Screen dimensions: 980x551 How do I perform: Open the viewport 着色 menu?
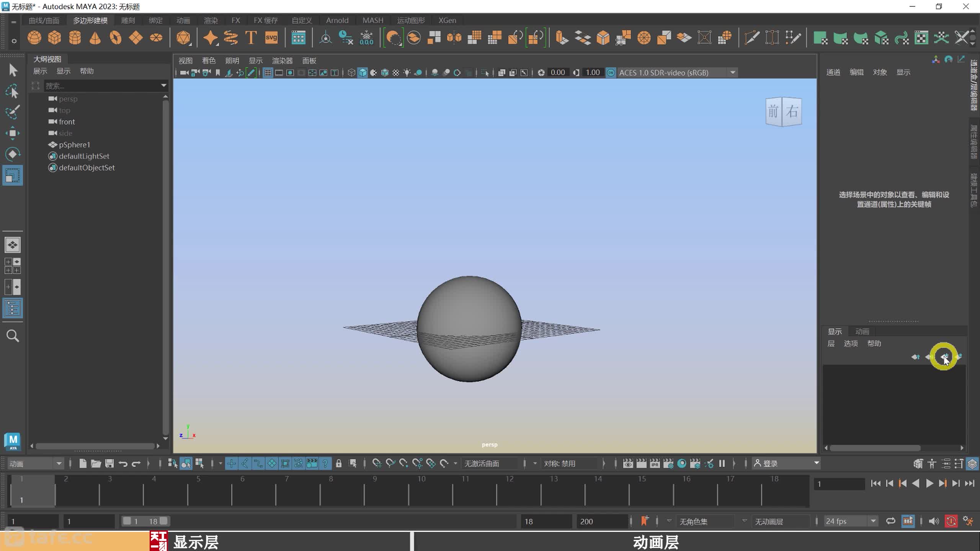pos(209,61)
